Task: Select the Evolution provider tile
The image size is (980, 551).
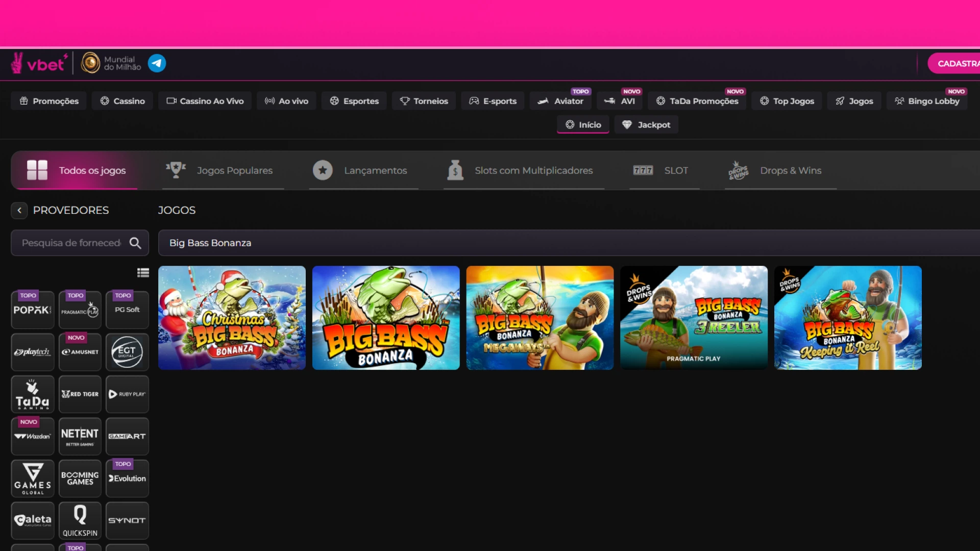Action: [127, 479]
